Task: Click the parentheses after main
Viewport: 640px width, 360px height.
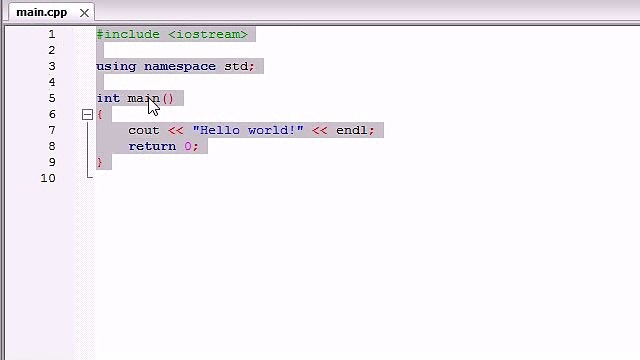Action: (x=168, y=98)
